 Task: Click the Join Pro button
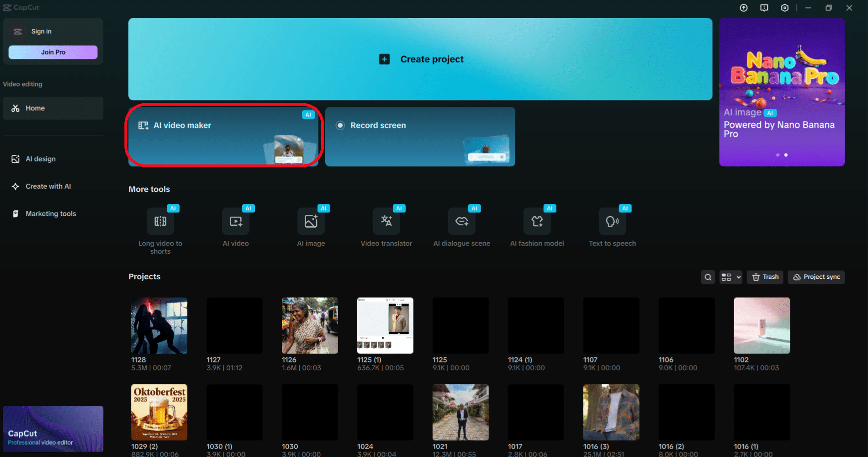(x=53, y=52)
